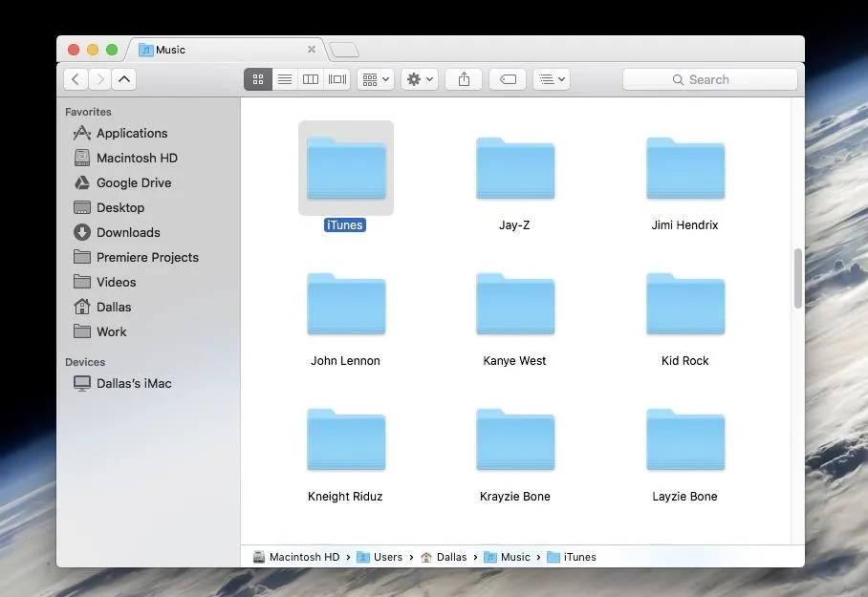Go up to the enclosing folder

click(x=124, y=79)
